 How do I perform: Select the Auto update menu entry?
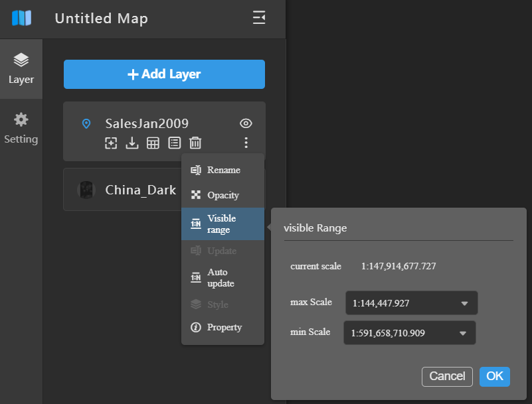[x=223, y=277]
